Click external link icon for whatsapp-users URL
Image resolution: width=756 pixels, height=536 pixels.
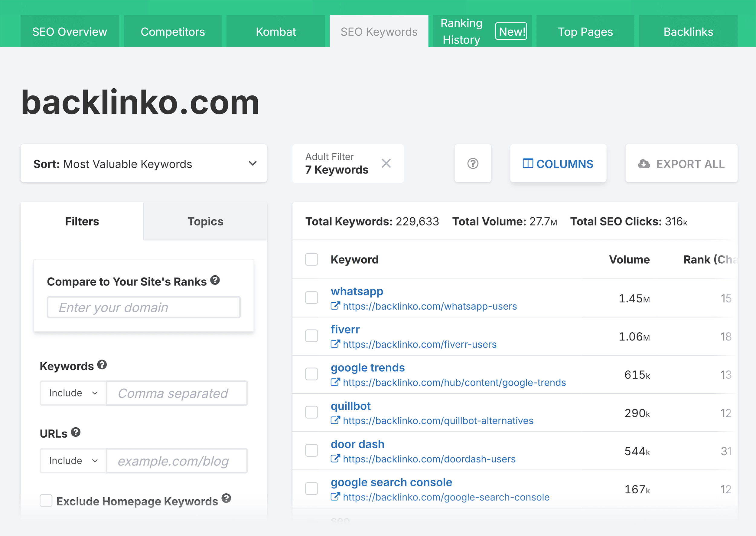click(x=335, y=306)
